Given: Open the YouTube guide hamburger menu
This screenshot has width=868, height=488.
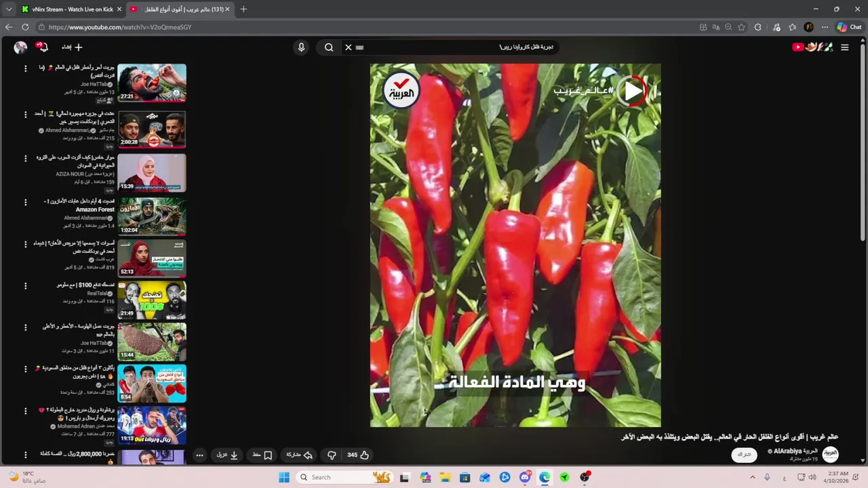Looking at the screenshot, I should (x=844, y=47).
